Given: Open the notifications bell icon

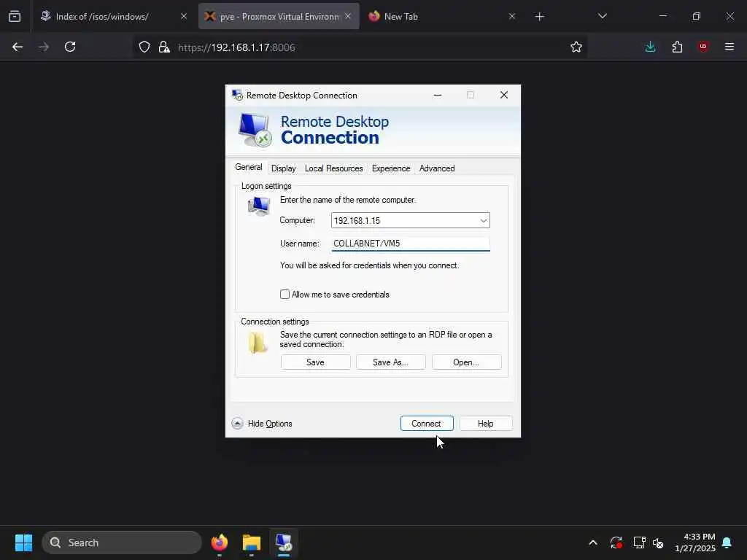Looking at the screenshot, I should tap(727, 542).
